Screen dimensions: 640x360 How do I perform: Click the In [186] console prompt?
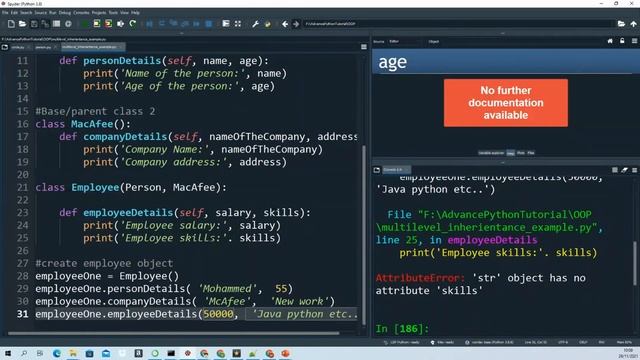(402, 329)
